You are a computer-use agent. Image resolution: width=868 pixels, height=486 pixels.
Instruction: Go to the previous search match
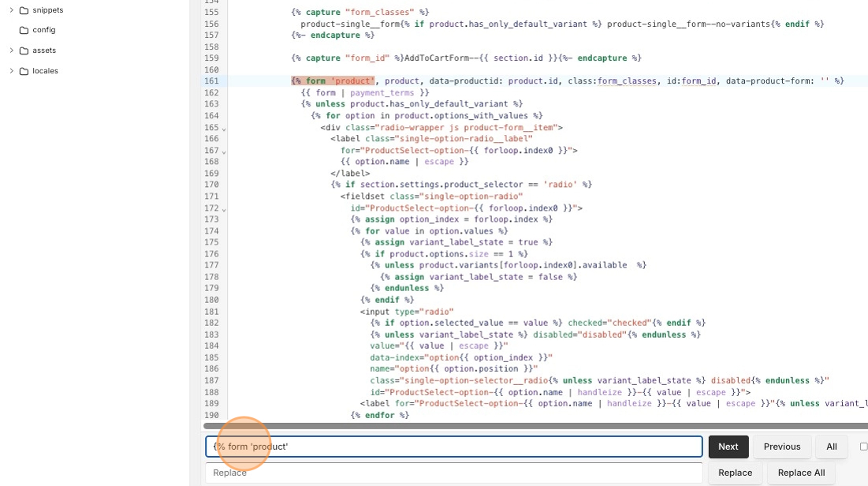point(781,447)
